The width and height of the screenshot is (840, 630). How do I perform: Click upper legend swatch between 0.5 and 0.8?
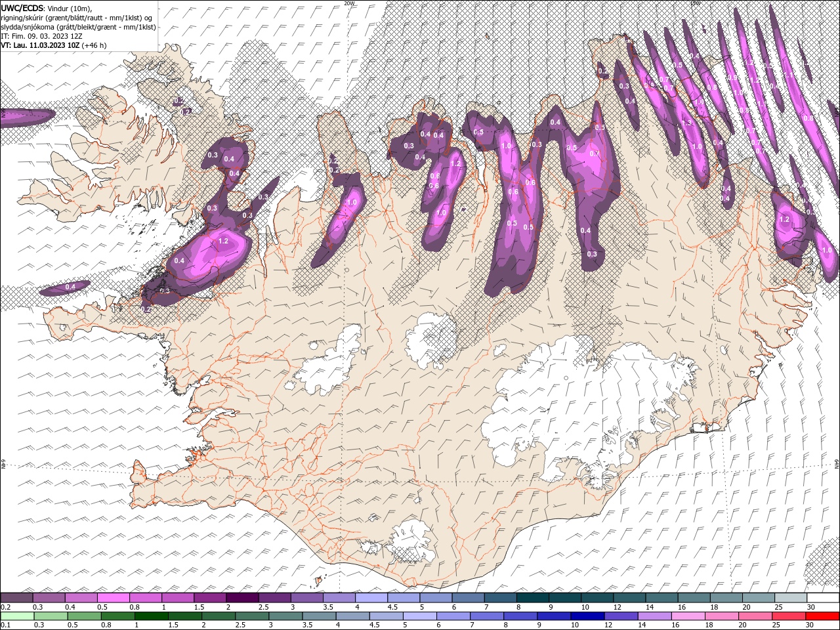point(114,598)
